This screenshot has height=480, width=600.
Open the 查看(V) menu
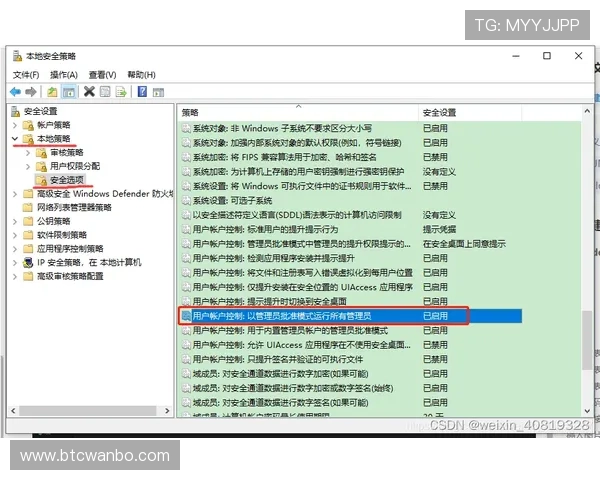tap(103, 75)
